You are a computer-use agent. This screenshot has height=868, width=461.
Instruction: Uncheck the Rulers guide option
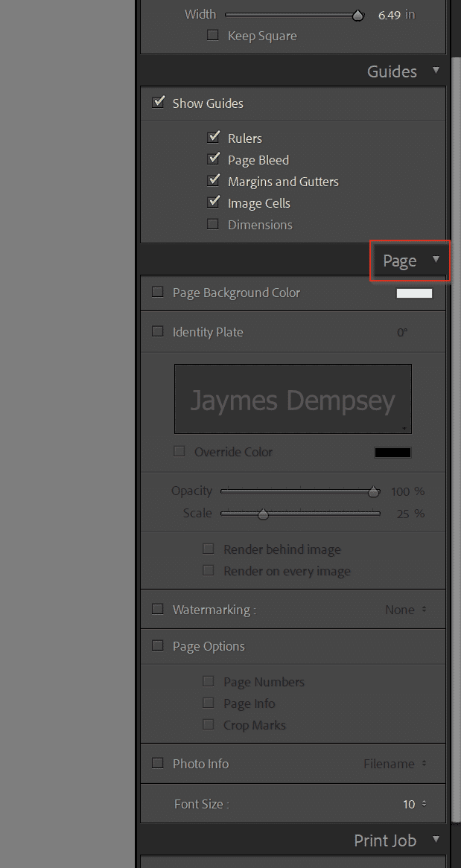click(214, 137)
